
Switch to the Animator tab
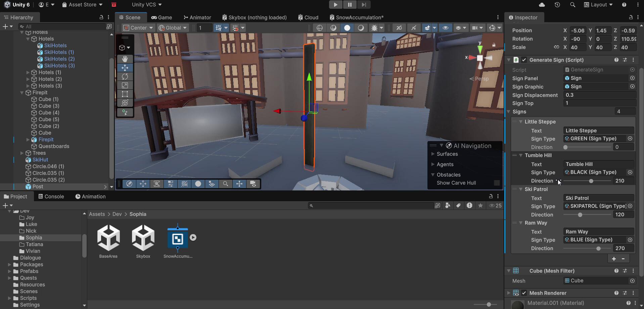coord(197,17)
